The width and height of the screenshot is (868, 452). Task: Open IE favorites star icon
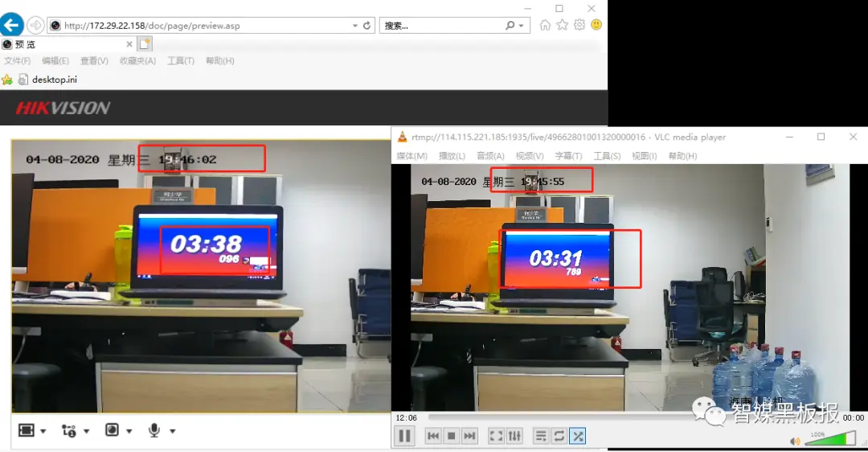[x=563, y=25]
